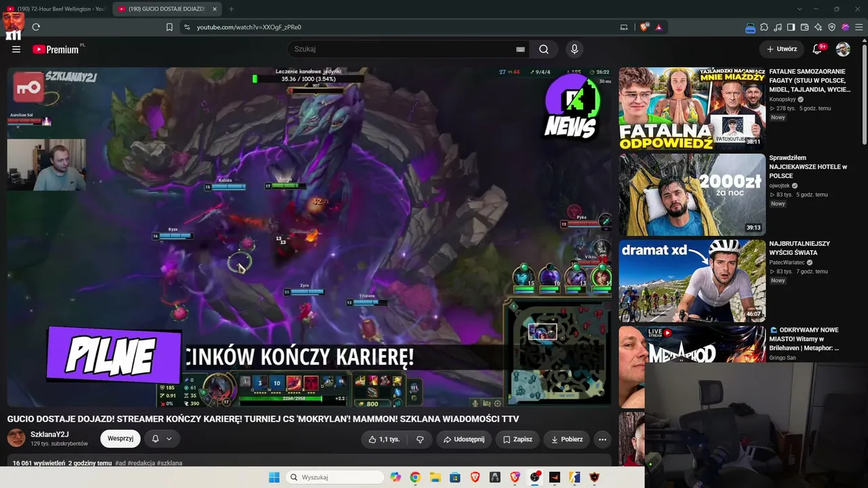This screenshot has width=868, height=488.
Task: Open YouTube notifications bell
Action: click(x=817, y=49)
